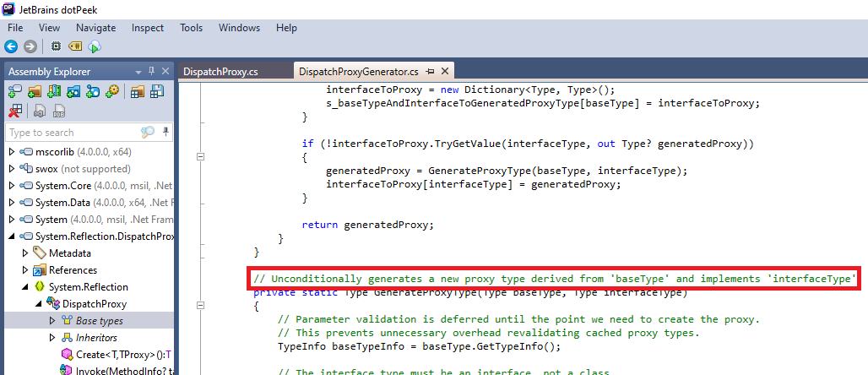Click 'return generatedProxy;' code line
The image size is (868, 375).
(368, 225)
